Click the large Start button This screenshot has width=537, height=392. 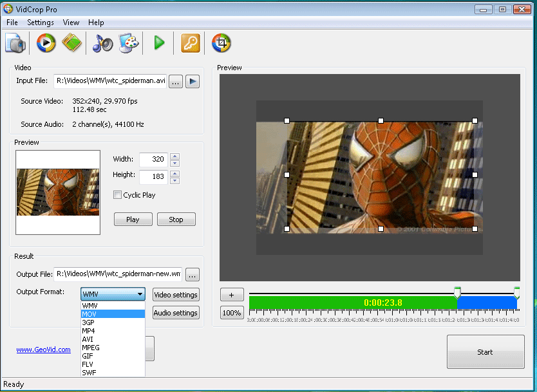point(485,352)
